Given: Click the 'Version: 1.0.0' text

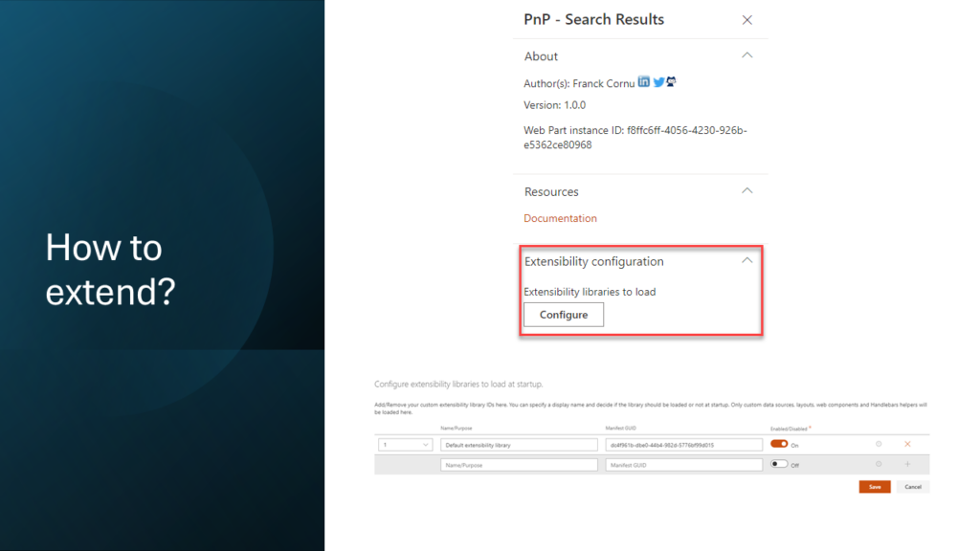Looking at the screenshot, I should click(554, 105).
